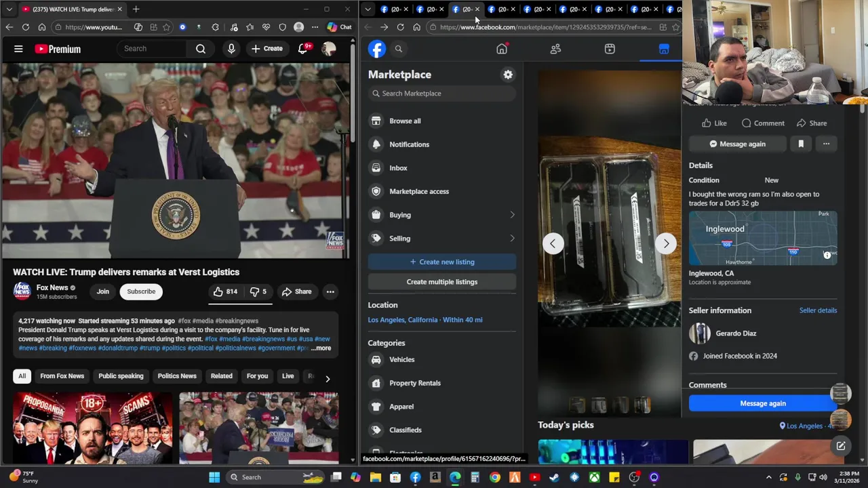Favorite the YouTube page with the star icon
Screen dimensions: 868x488
(167, 27)
